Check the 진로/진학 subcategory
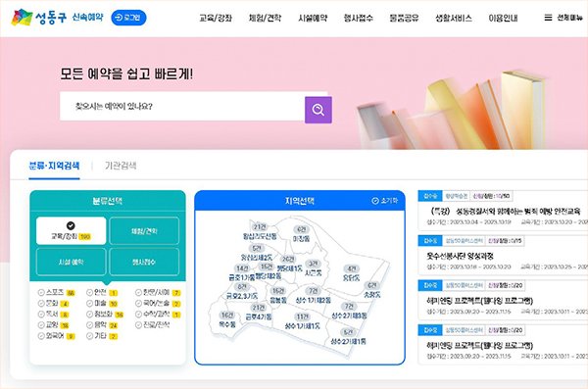 point(152,325)
